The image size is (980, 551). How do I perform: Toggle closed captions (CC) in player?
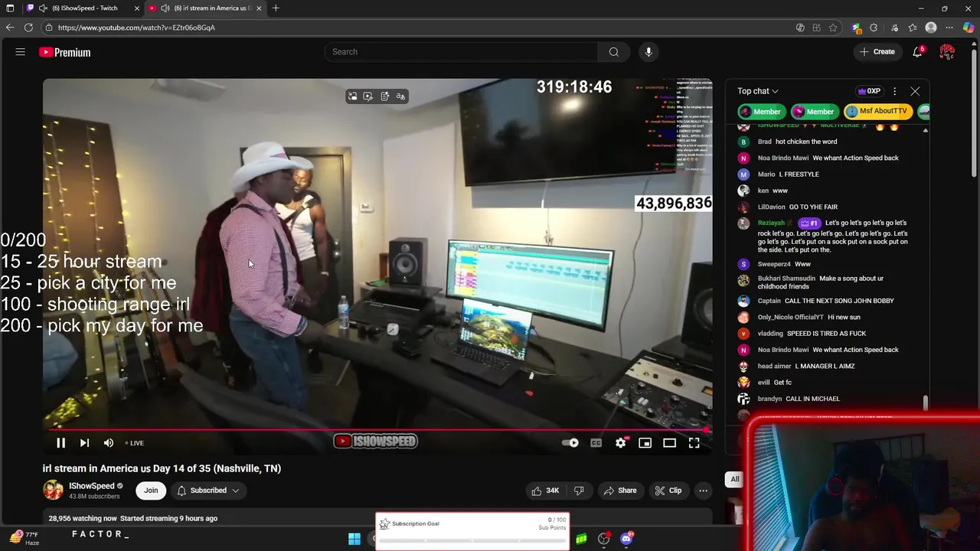pyautogui.click(x=596, y=442)
